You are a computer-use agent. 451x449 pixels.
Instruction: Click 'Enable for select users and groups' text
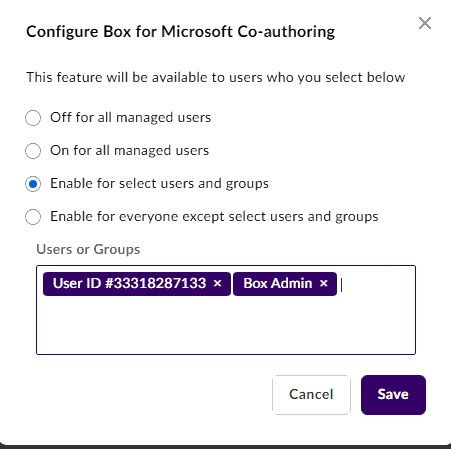coord(159,183)
